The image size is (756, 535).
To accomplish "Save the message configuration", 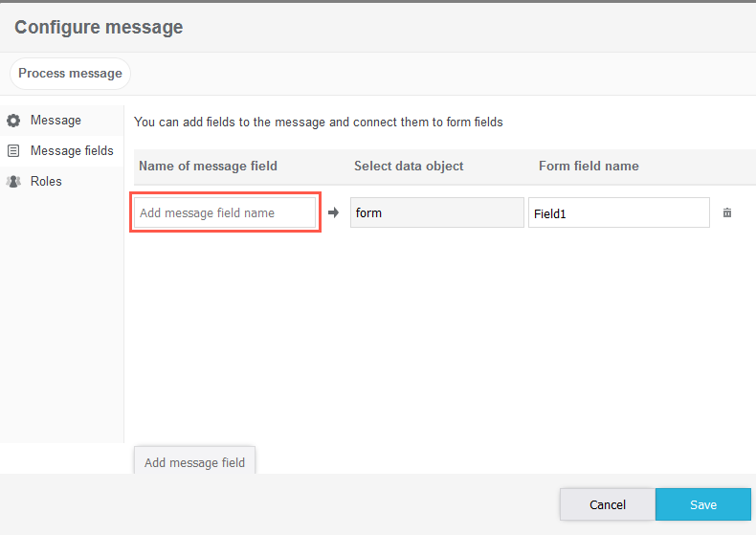I will click(x=703, y=504).
